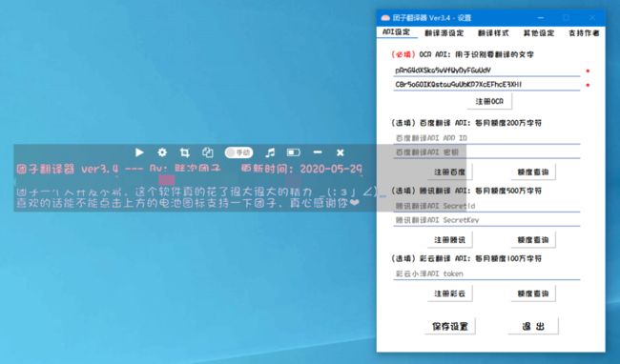Image resolution: width=620 pixels, height=364 pixels.
Task: Click the (选填) 腾讯翻译 API label
Action: pos(466,191)
